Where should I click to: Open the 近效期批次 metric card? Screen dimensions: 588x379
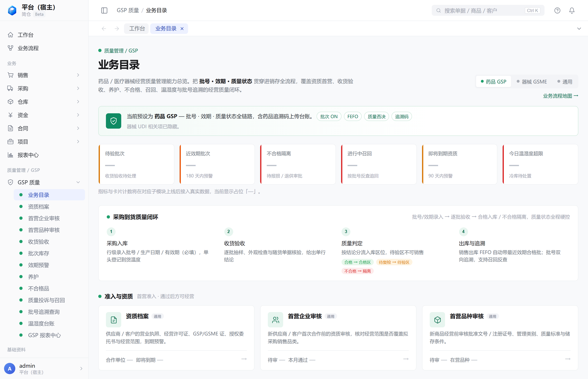[217, 164]
